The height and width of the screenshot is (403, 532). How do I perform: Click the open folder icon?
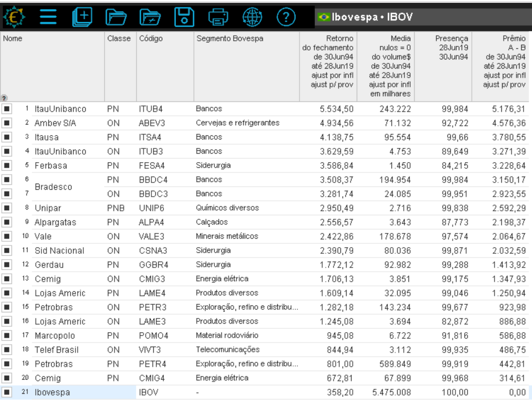pos(117,16)
